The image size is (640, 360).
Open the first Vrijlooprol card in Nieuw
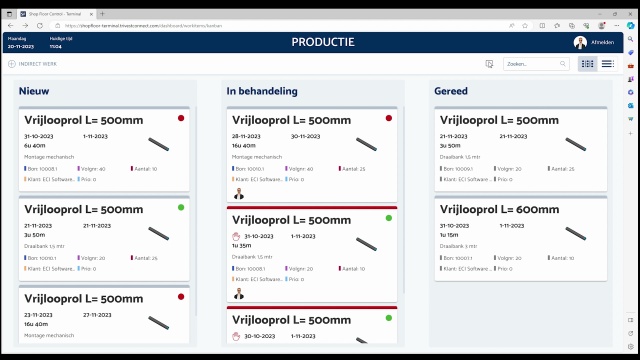click(104, 149)
